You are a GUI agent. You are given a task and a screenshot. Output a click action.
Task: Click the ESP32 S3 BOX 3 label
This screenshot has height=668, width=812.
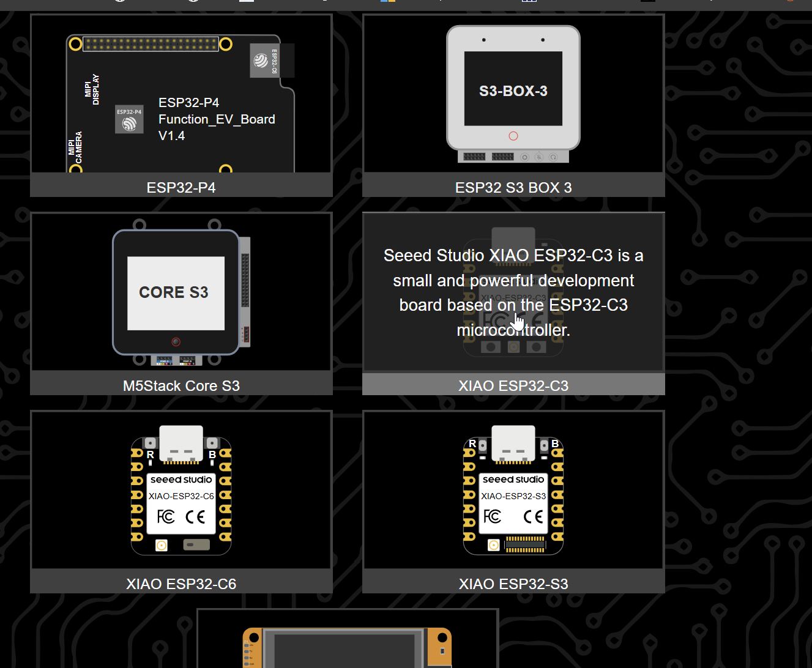point(513,187)
